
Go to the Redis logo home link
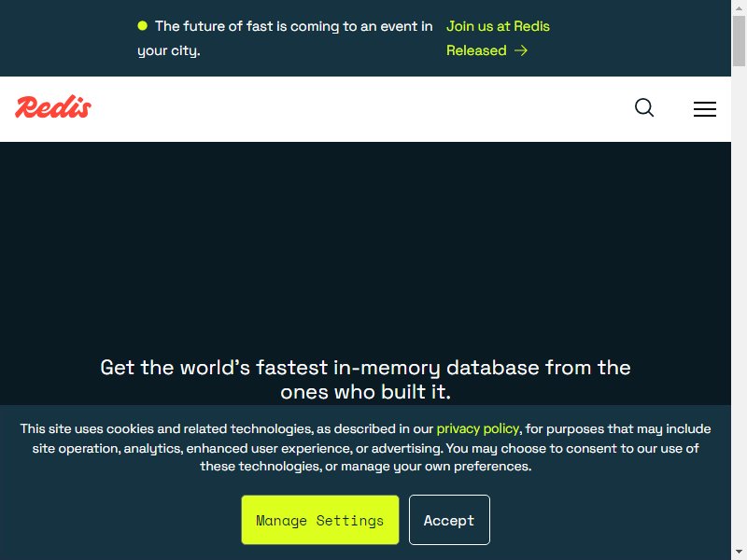(53, 106)
